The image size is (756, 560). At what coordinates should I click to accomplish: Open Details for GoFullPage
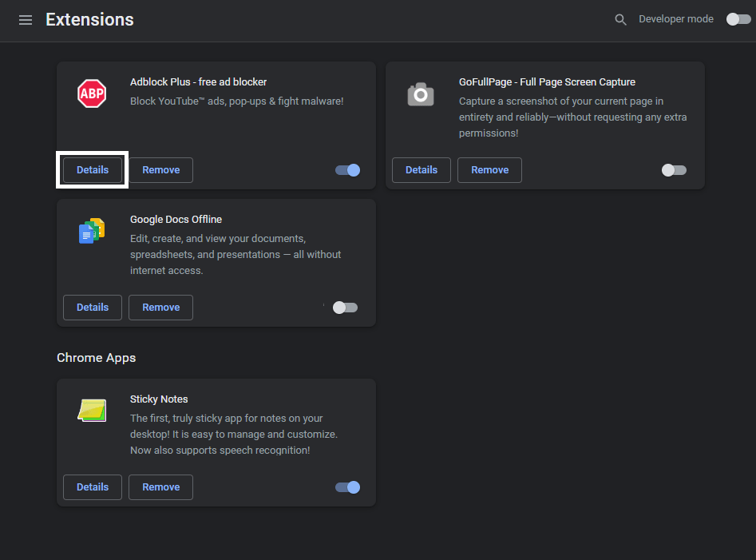tap(422, 170)
